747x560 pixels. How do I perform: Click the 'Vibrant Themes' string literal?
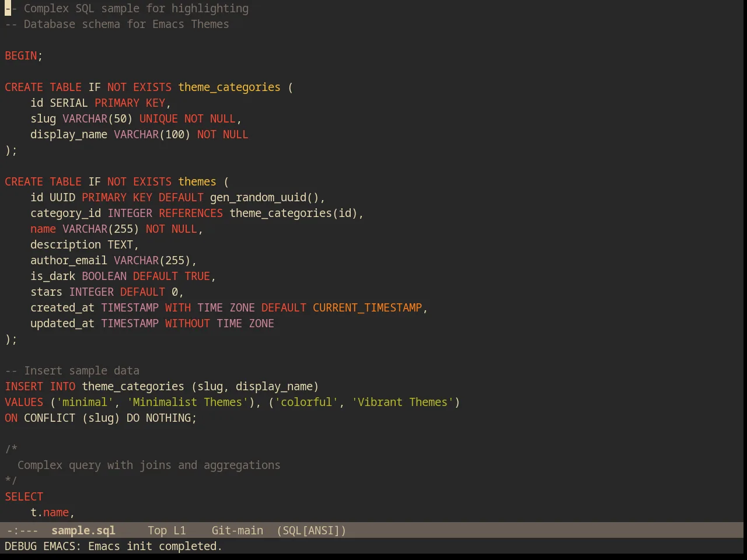pos(403,402)
